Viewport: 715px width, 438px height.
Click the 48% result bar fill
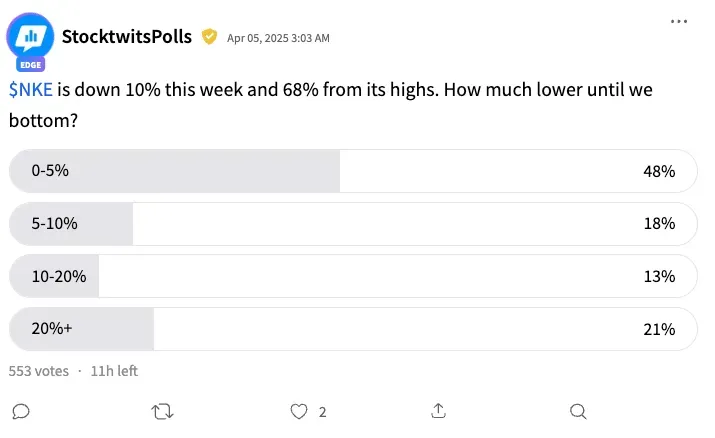pos(174,171)
